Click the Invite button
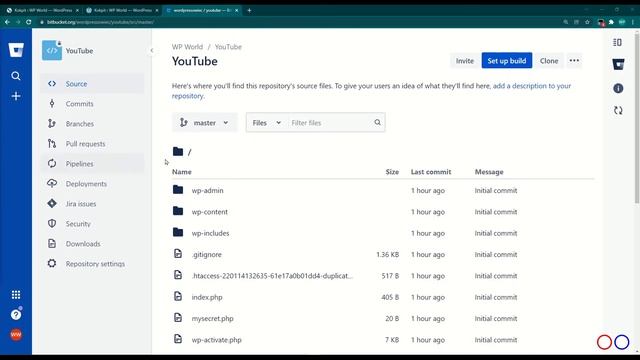This screenshot has height=360, width=640. tap(464, 61)
